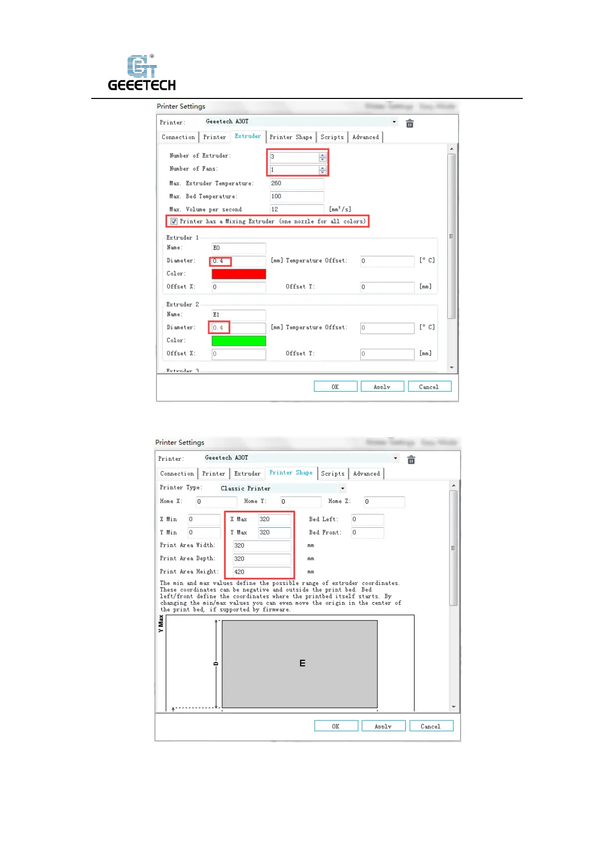The width and height of the screenshot is (614, 868).
Task: Click Extruder 2 Name field E1
Action: pyautogui.click(x=239, y=315)
